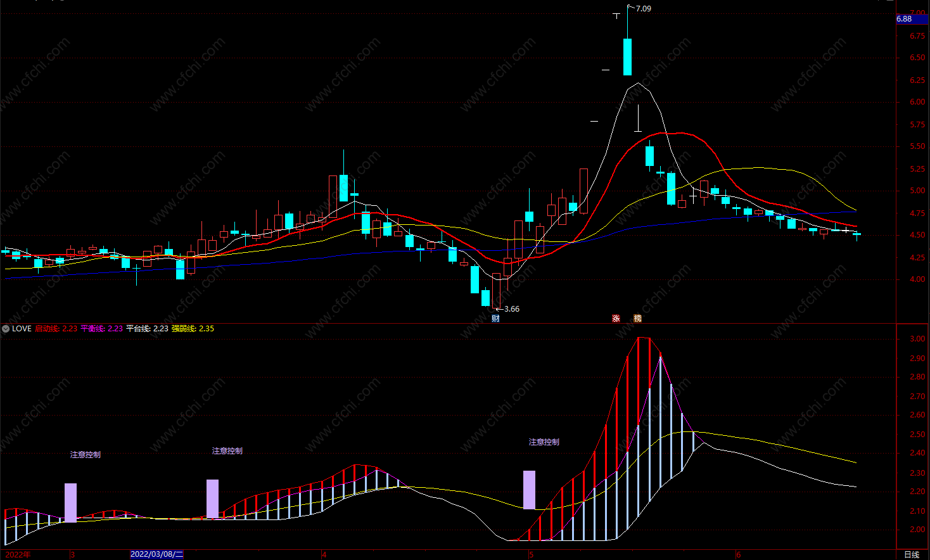Click month 3 marker on time axis
Viewport: 930px width, 560px height.
click(73, 554)
